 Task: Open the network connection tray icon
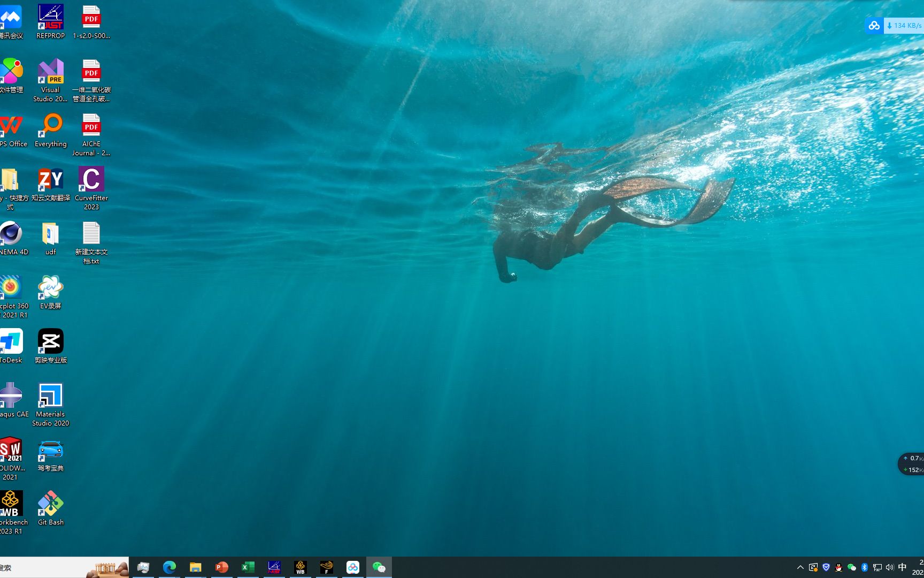(877, 567)
